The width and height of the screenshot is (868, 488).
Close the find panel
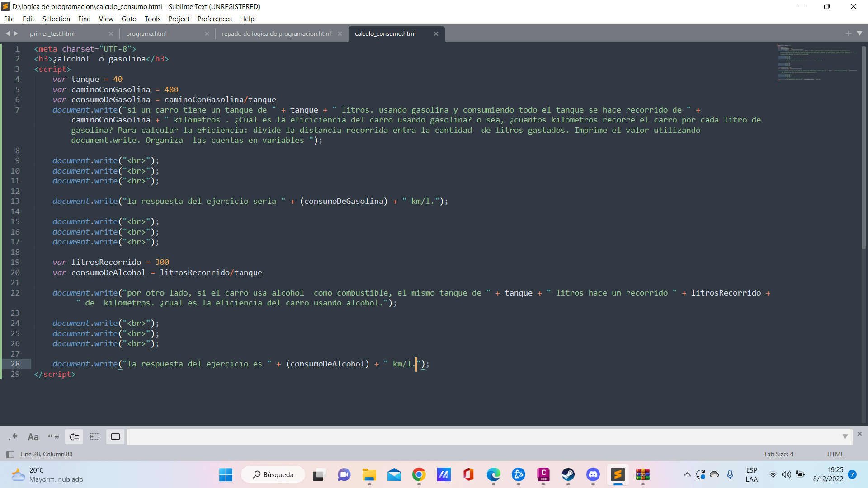(859, 434)
